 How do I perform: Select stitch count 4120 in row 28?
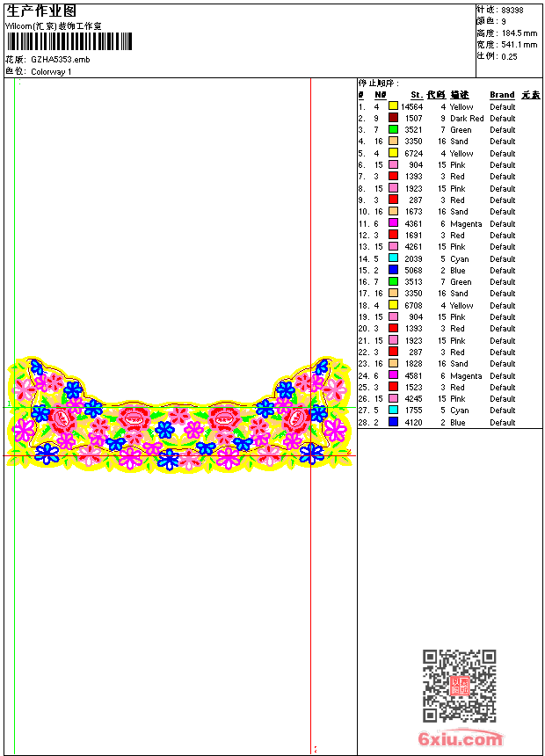click(x=414, y=423)
